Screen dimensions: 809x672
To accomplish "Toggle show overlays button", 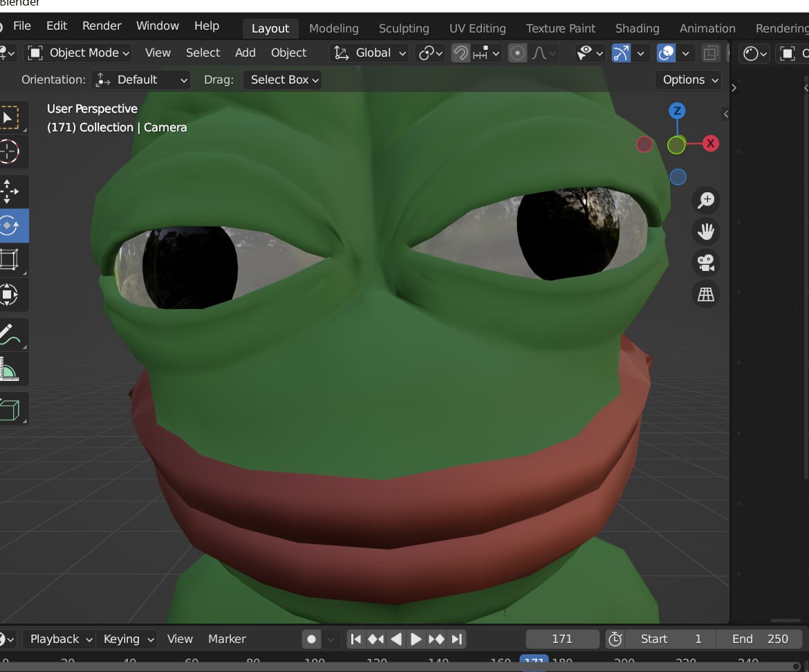I will point(666,53).
